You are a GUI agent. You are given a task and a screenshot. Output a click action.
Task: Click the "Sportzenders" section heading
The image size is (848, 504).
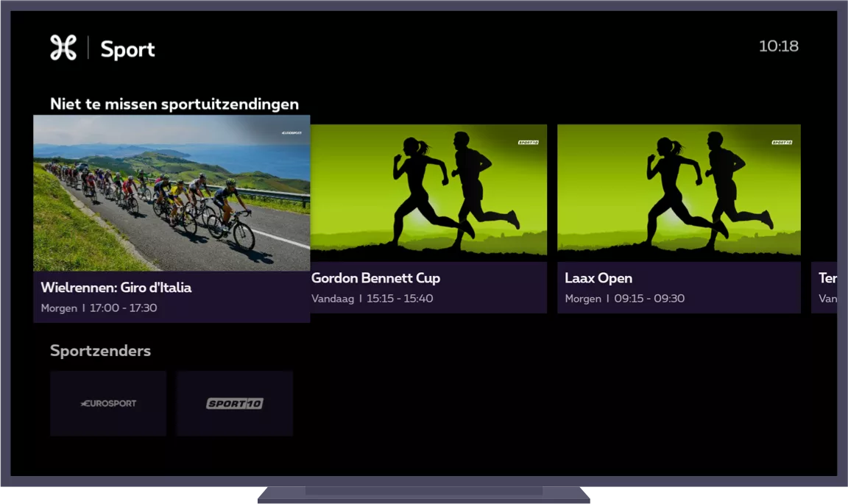(100, 351)
